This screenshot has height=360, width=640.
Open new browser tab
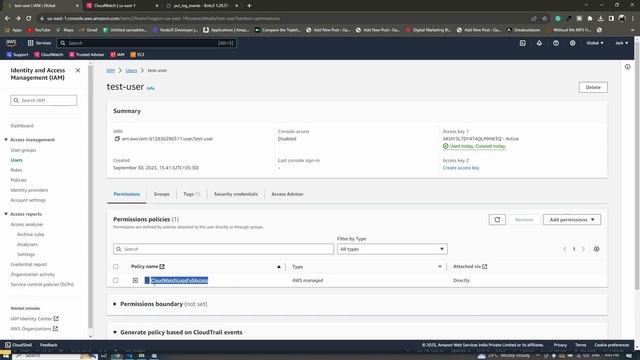pos(249,6)
